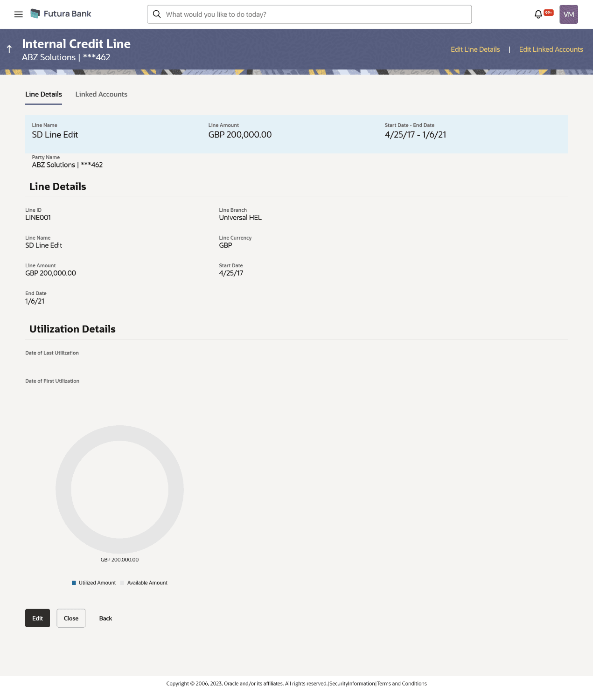Image resolution: width=593 pixels, height=700 pixels.
Task: Click the Close button
Action: tap(71, 618)
